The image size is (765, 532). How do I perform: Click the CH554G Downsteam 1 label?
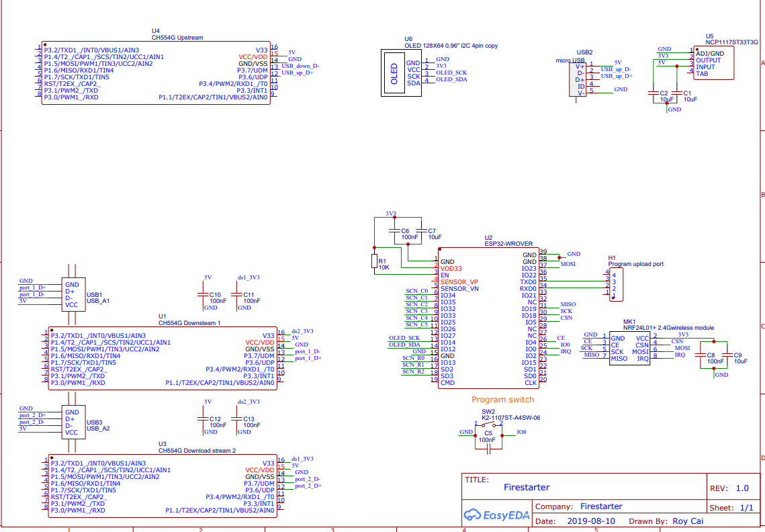pyautogui.click(x=189, y=323)
